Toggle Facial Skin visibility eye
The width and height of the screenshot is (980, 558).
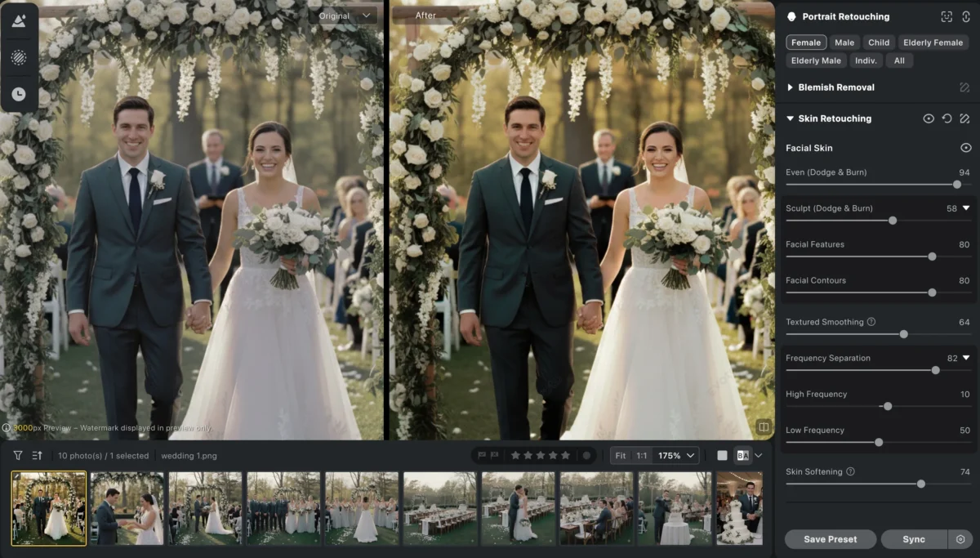click(x=965, y=148)
